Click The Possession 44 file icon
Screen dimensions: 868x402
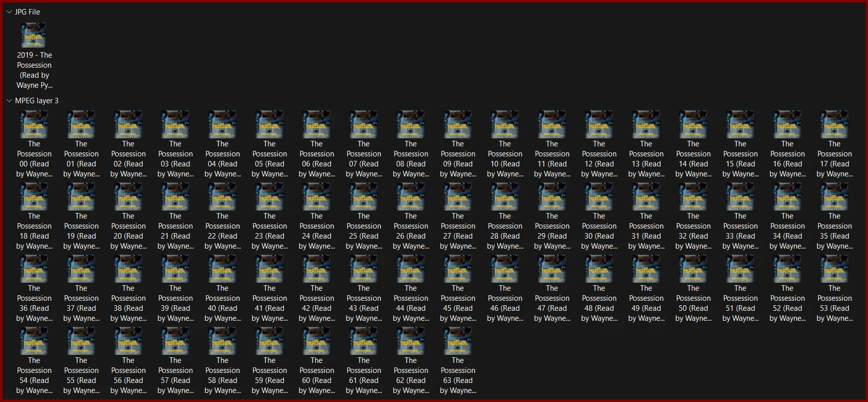coord(411,269)
